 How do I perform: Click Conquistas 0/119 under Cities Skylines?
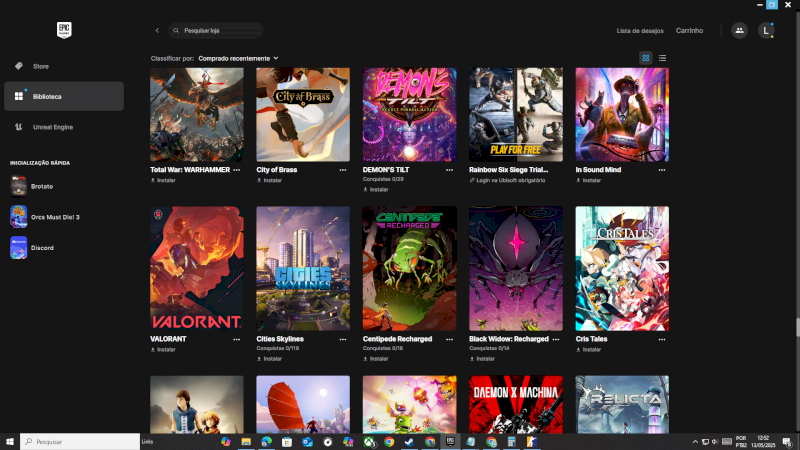[278, 348]
